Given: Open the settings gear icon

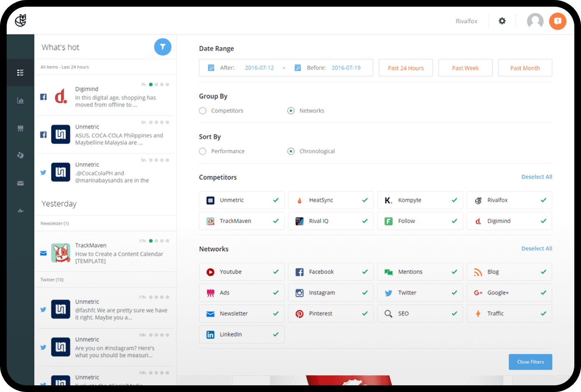Looking at the screenshot, I should coord(502,21).
